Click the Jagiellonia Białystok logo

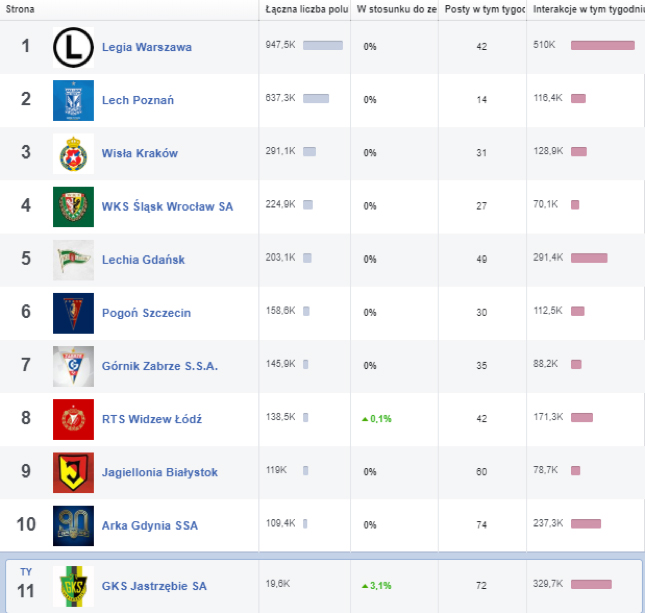tap(73, 472)
